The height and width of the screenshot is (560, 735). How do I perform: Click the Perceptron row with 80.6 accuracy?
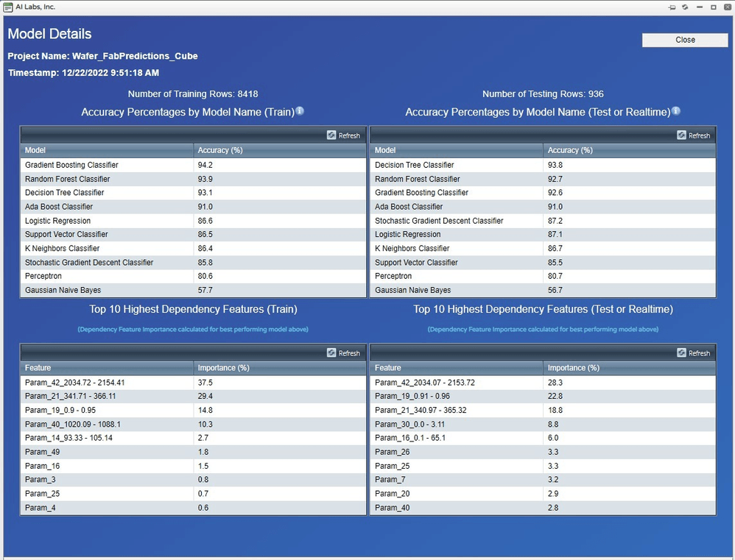tap(193, 276)
